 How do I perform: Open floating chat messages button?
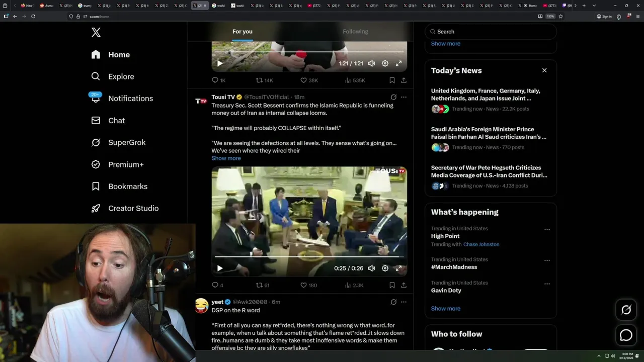click(x=626, y=335)
